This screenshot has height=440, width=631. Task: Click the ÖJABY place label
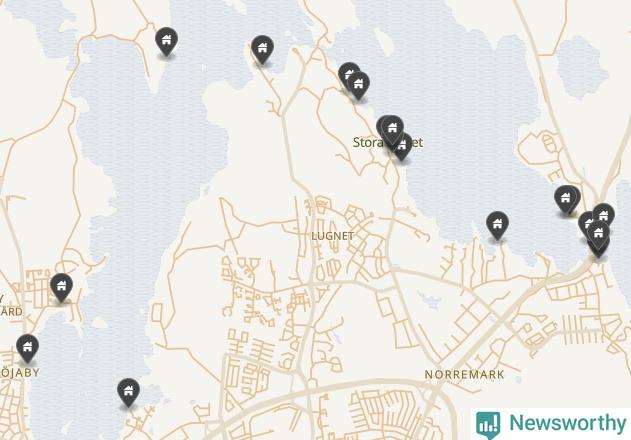[20, 373]
